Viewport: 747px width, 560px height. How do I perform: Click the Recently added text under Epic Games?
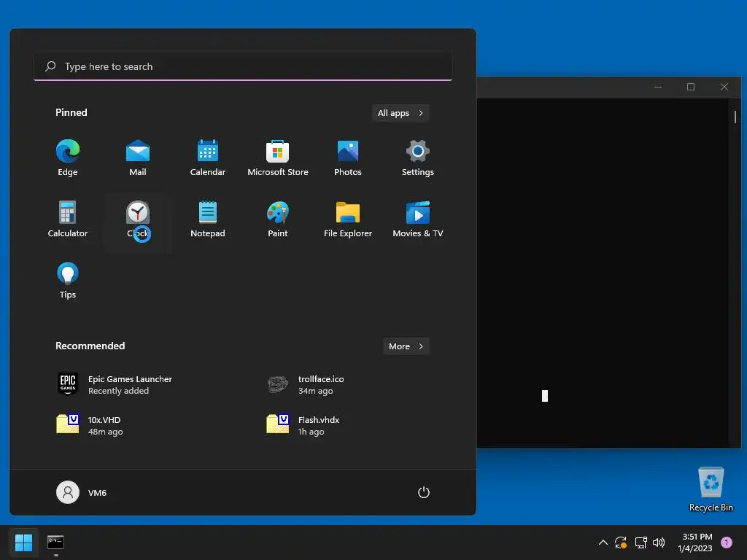tap(119, 391)
